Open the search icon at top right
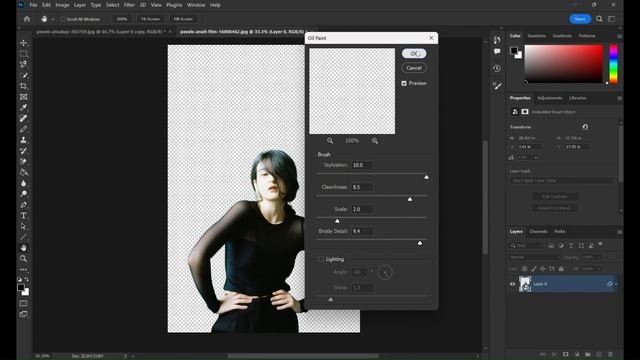This screenshot has width=640, height=360. 599,19
